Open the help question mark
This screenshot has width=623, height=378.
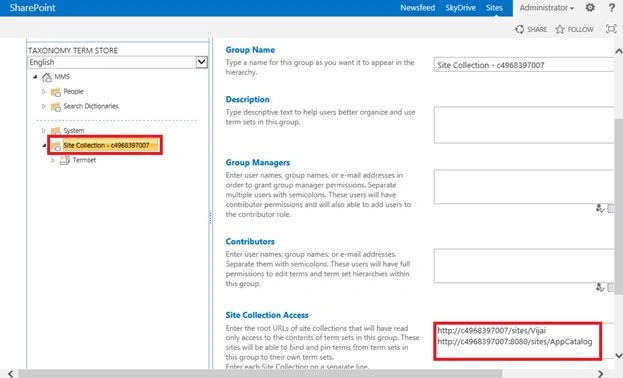[612, 8]
